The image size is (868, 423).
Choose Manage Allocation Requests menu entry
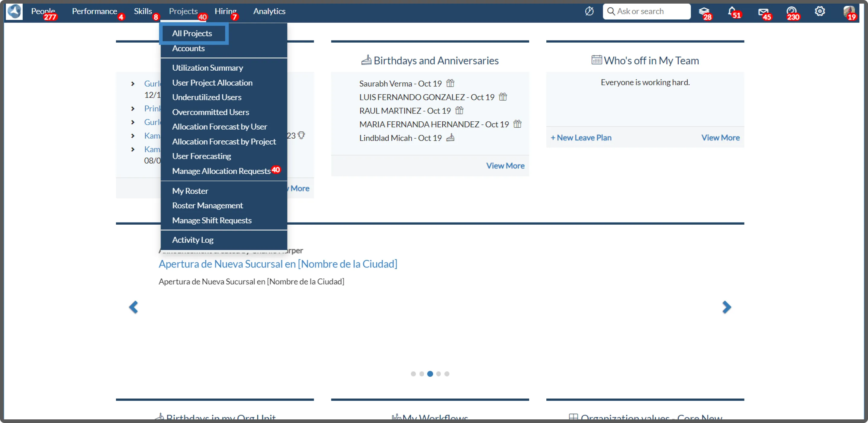click(221, 171)
